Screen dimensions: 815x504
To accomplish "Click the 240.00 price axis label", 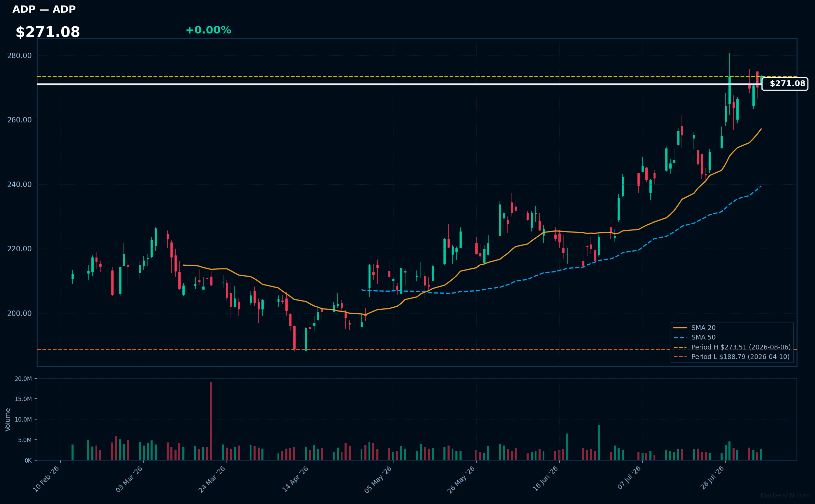I will (x=20, y=185).
